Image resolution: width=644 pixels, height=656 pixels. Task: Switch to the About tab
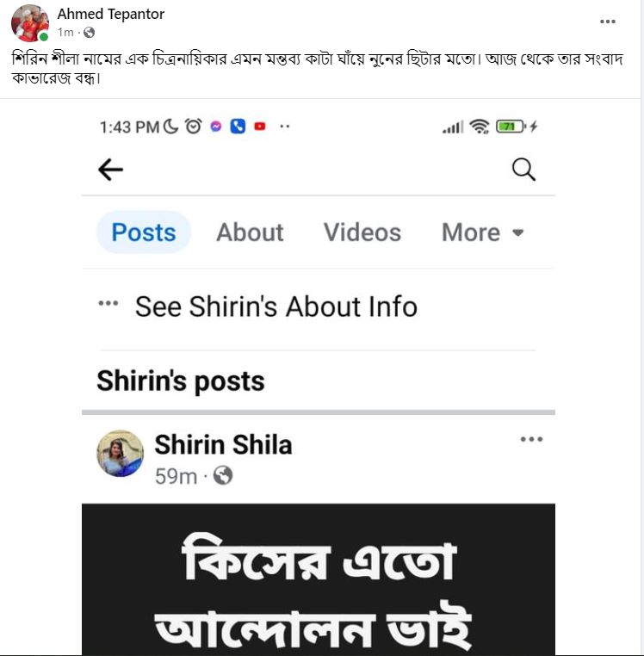coord(250,232)
